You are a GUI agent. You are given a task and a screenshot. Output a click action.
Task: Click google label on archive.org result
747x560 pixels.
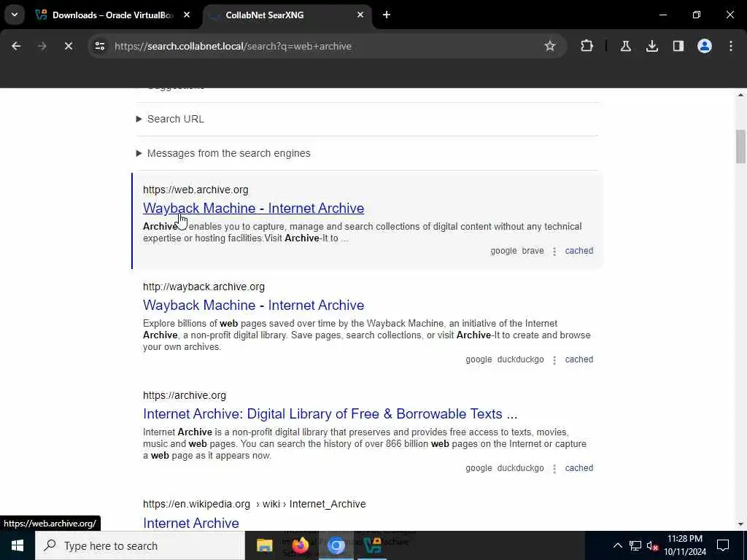[x=479, y=468]
